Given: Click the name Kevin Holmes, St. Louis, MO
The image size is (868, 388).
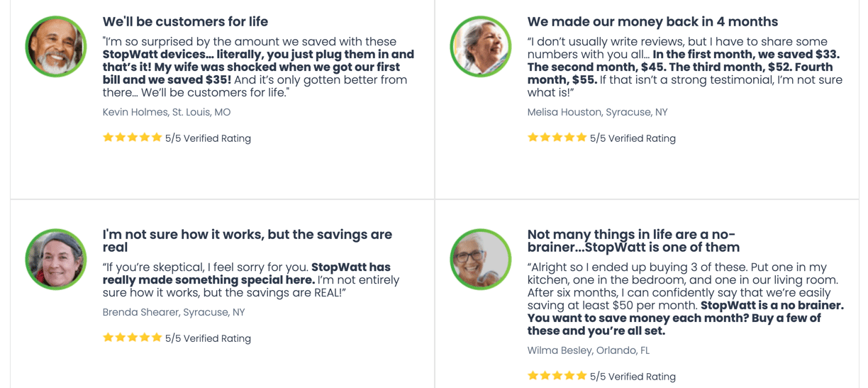Looking at the screenshot, I should pos(167,112).
